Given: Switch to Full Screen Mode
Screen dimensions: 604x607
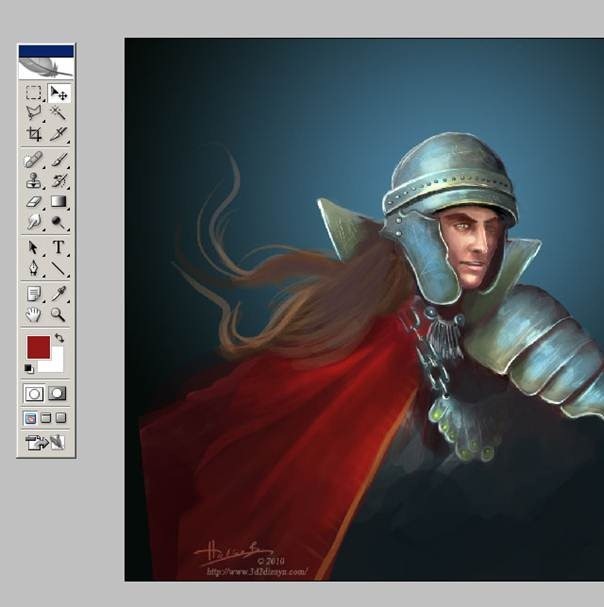Looking at the screenshot, I should [61, 418].
